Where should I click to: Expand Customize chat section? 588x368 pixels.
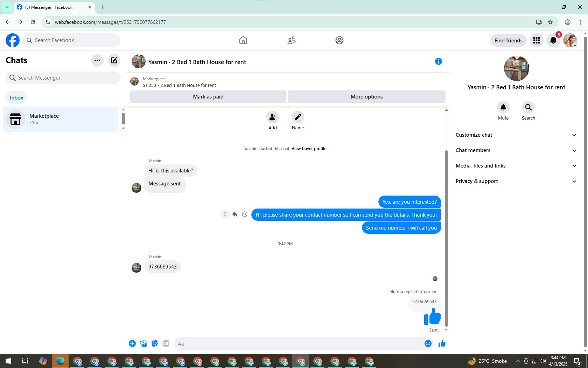(x=516, y=135)
